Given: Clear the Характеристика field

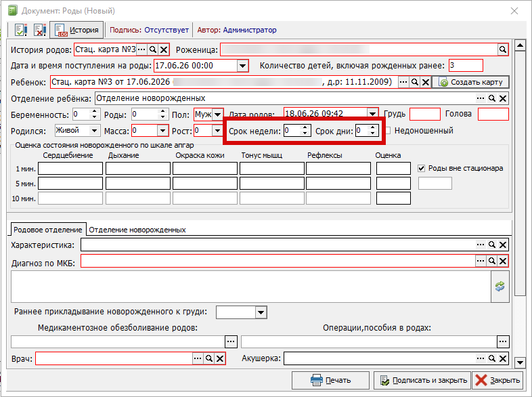Looking at the screenshot, I should point(503,245).
